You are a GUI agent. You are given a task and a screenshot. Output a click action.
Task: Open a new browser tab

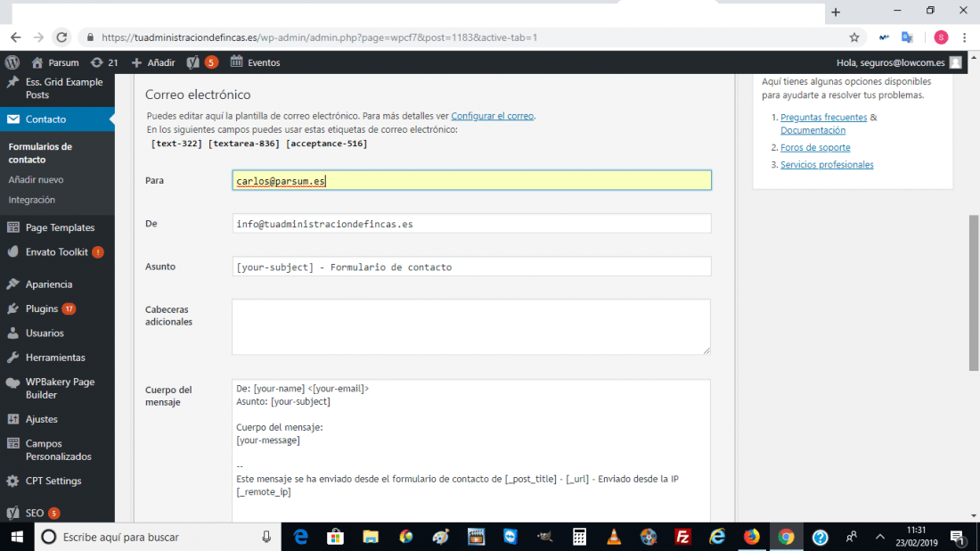click(x=836, y=12)
